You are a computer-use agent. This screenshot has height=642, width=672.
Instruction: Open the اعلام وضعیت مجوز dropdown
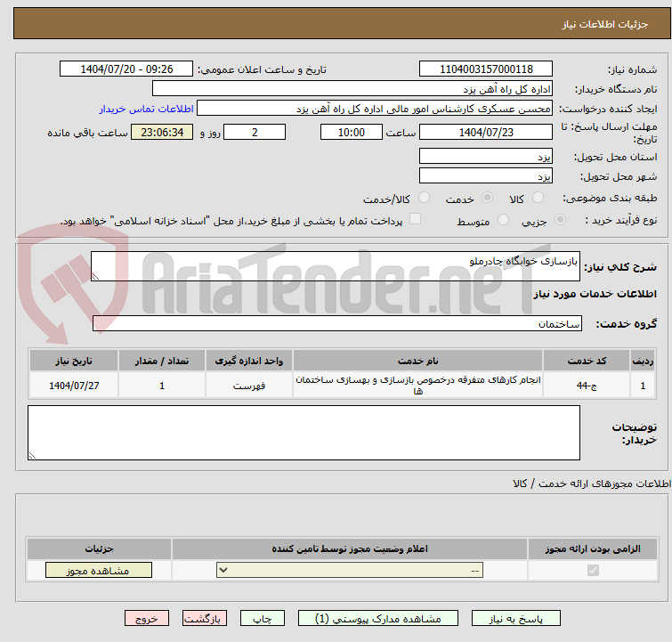click(x=350, y=571)
